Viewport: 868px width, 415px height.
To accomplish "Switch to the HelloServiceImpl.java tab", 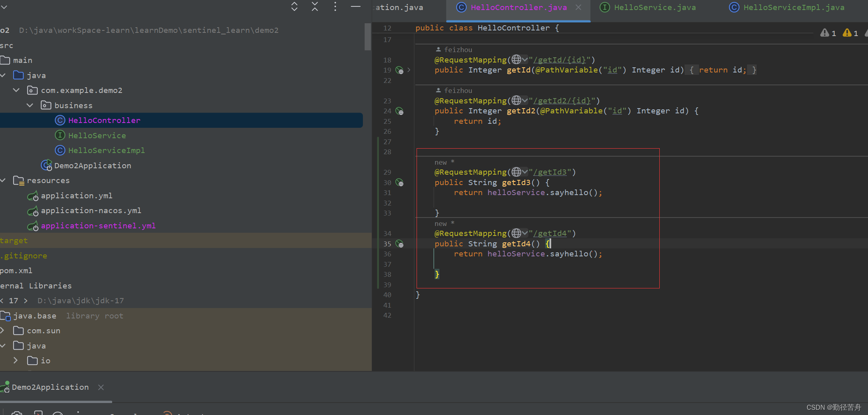I will 787,8.
